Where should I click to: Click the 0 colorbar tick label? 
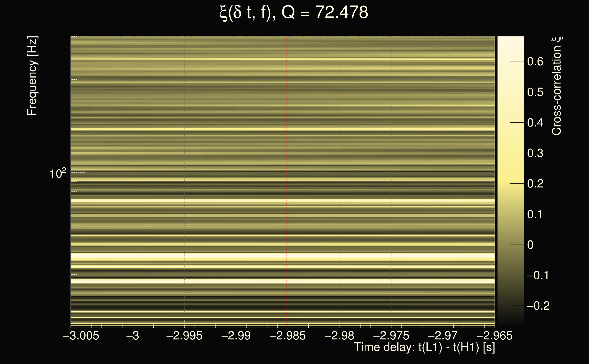coord(530,245)
